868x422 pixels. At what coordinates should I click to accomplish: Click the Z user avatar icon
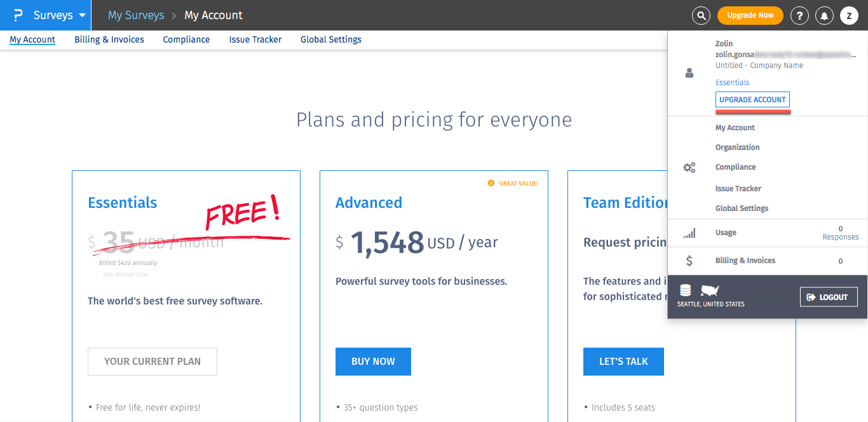[849, 15]
